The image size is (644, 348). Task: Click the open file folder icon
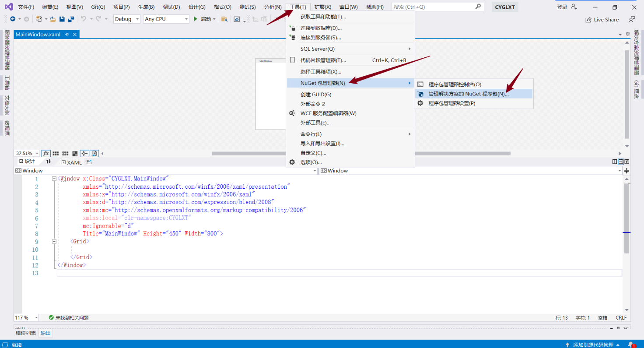(52, 19)
